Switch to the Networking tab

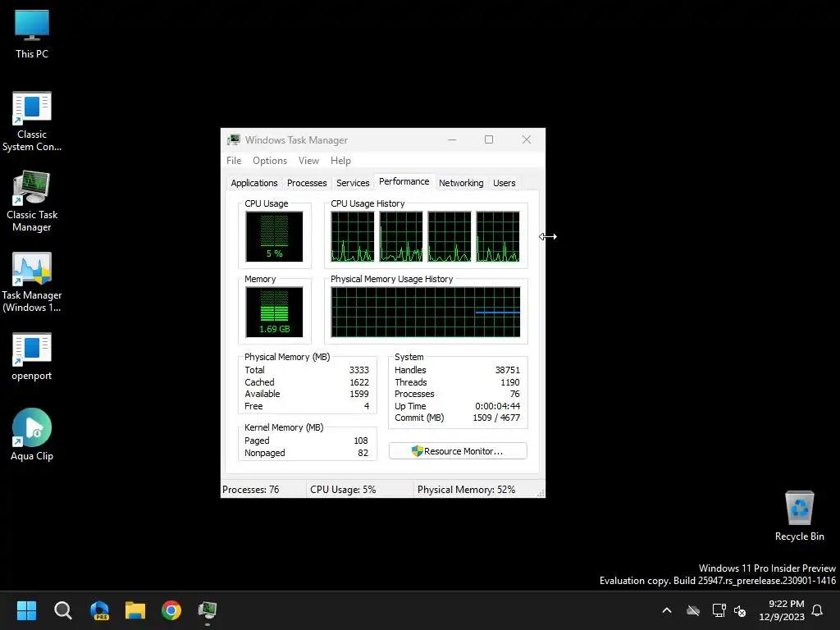(x=461, y=183)
